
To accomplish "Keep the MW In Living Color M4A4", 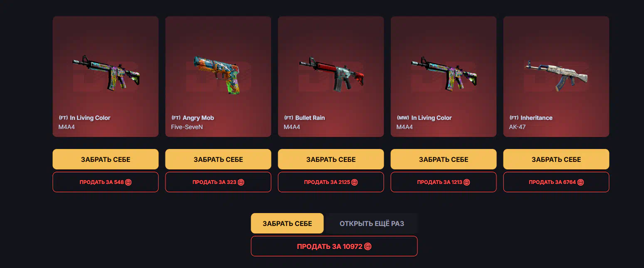I will [444, 159].
